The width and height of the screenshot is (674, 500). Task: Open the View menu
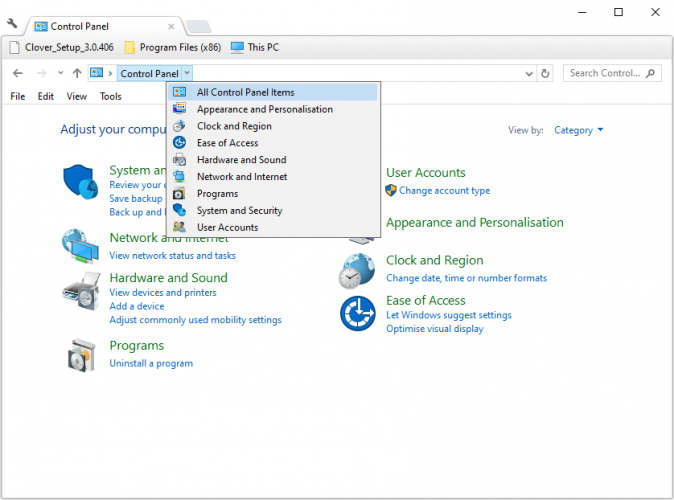pyautogui.click(x=77, y=96)
